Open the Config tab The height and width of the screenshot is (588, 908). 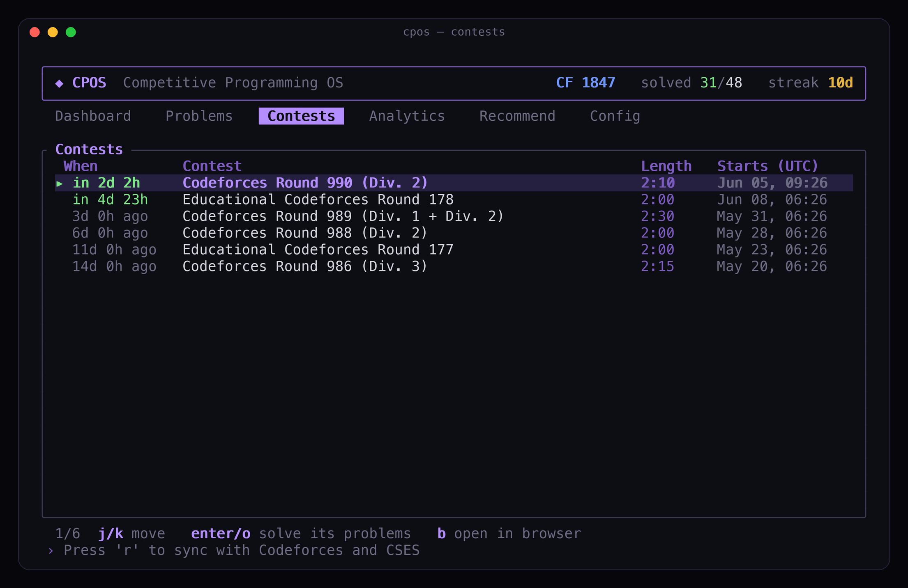coord(615,116)
